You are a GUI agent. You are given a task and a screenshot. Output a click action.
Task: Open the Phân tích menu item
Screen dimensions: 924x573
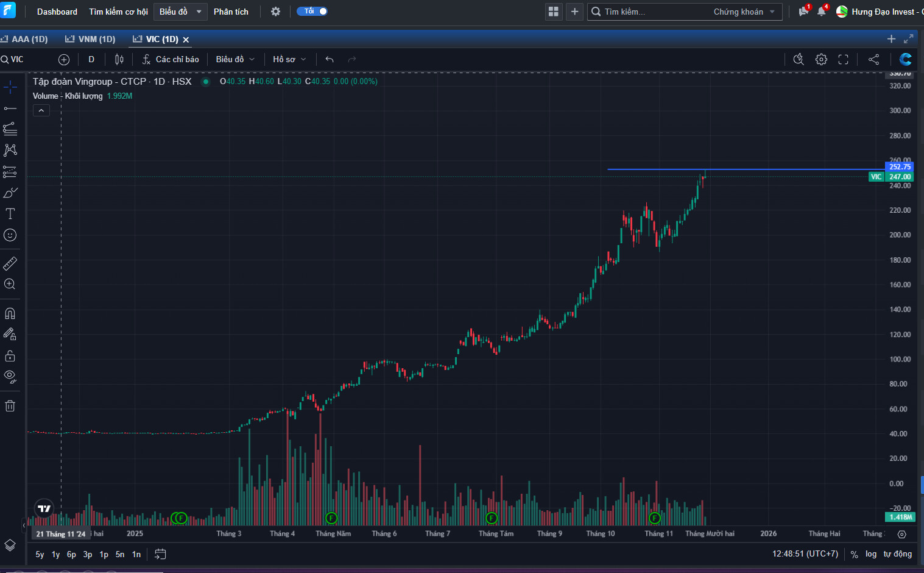[x=231, y=12]
